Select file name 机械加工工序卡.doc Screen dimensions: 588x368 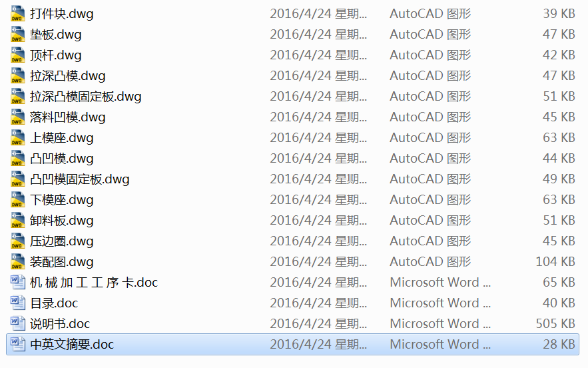coord(94,283)
